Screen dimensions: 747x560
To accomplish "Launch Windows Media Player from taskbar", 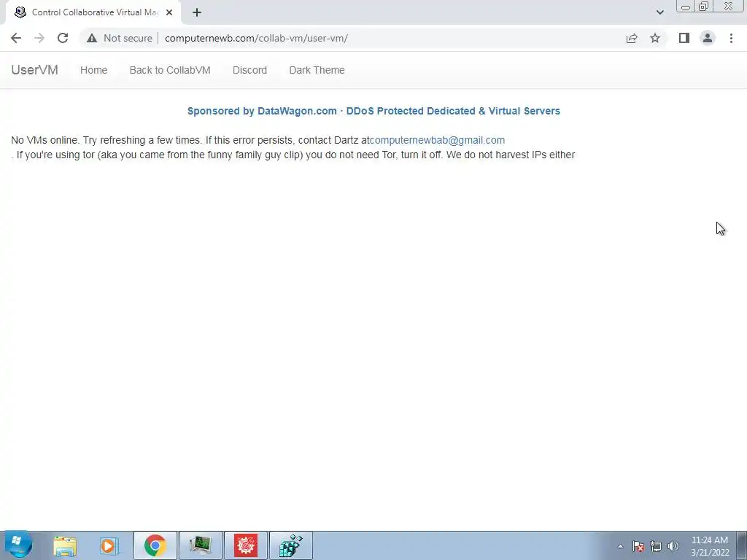I will (109, 545).
